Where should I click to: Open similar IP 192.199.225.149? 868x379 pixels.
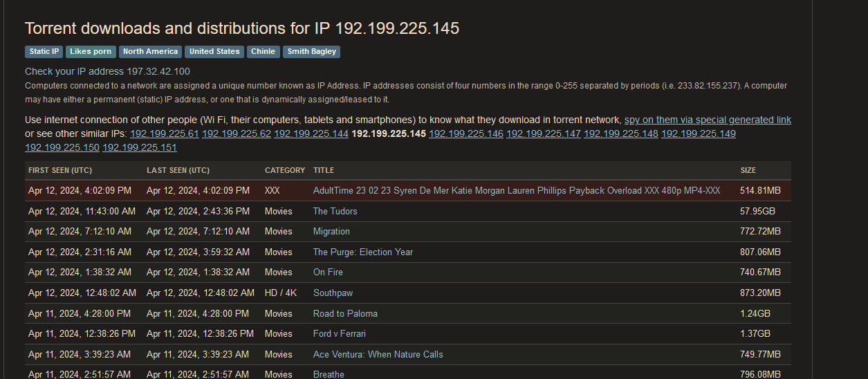point(699,134)
